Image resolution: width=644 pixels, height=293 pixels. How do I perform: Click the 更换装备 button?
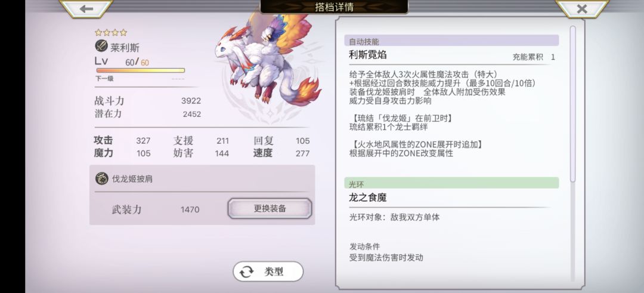tap(270, 208)
